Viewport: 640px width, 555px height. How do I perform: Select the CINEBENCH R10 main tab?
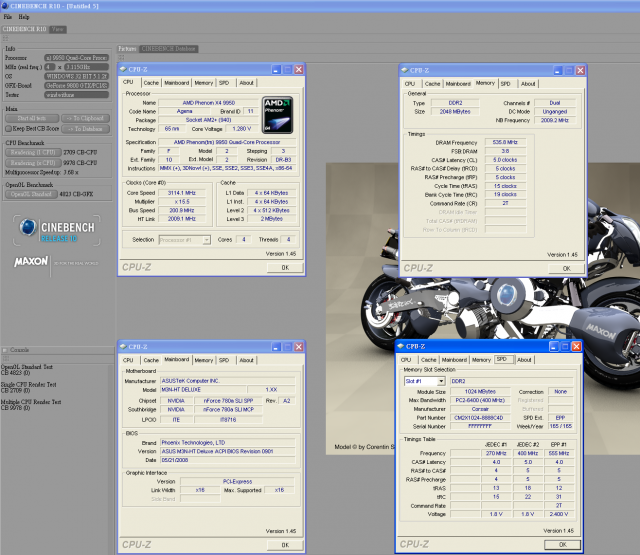[24, 29]
